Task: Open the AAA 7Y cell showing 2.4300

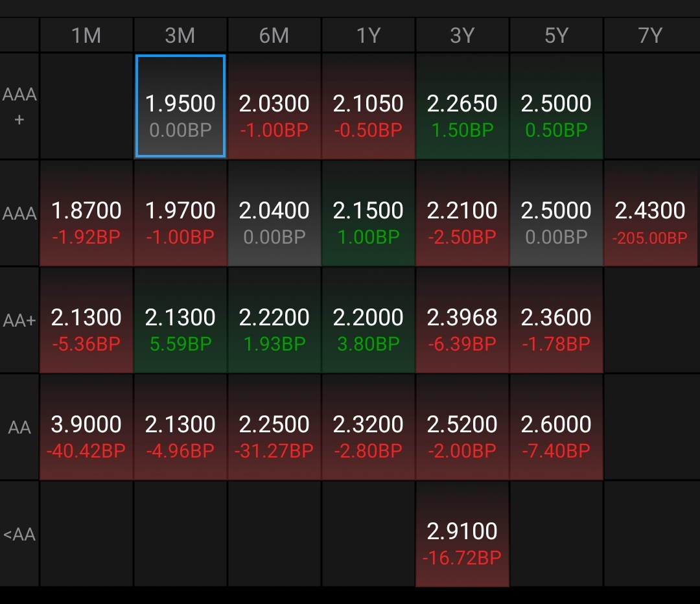Action: point(651,213)
